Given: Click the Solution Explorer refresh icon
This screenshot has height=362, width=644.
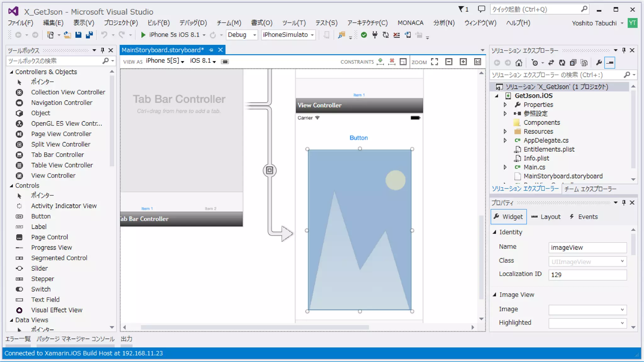Looking at the screenshot, I should (562, 63).
